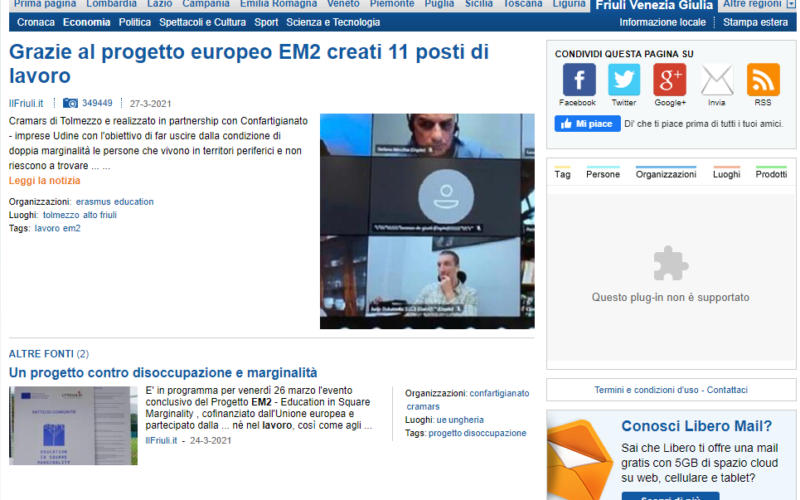The width and height of the screenshot is (800, 500).
Task: Share the page on Facebook icon
Action: click(x=579, y=80)
